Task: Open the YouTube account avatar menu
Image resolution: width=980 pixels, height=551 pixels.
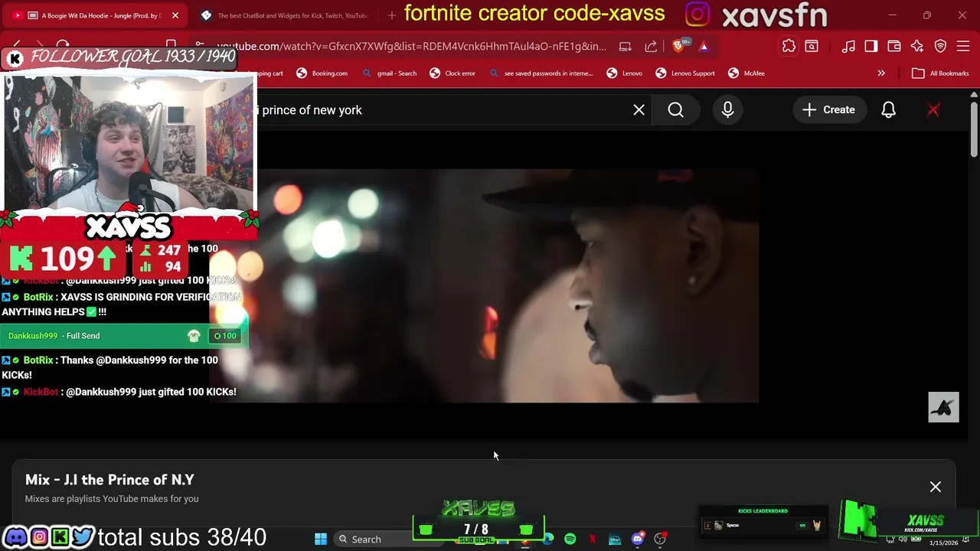Action: 933,110
